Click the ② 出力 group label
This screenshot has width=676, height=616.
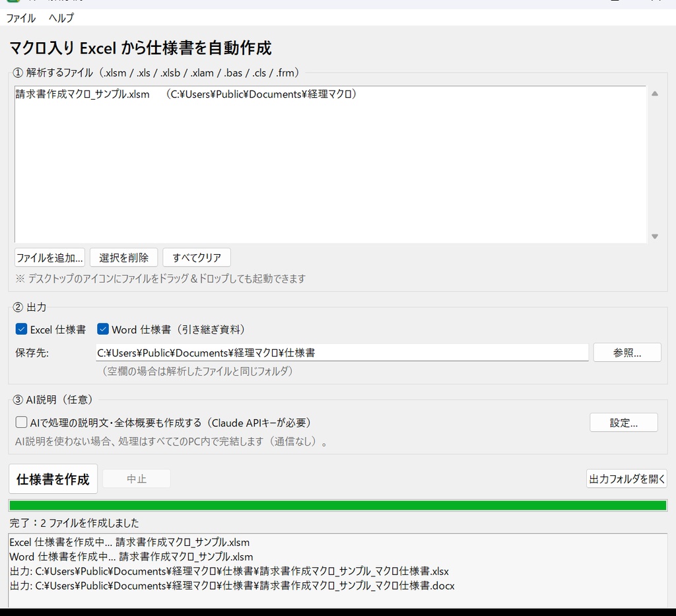click(29, 307)
